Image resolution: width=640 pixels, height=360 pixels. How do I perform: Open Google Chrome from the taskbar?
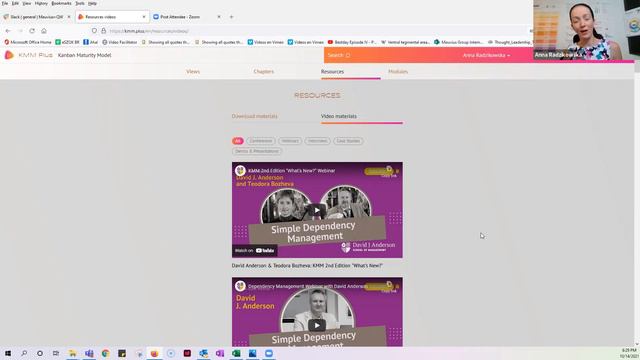[x=105, y=353]
